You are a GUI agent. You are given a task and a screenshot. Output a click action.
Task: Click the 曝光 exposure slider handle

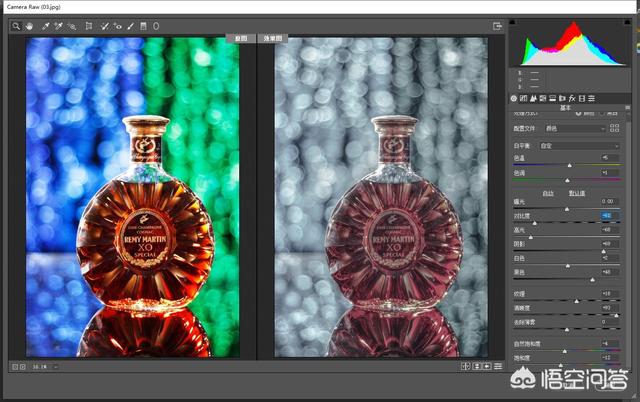click(x=567, y=209)
